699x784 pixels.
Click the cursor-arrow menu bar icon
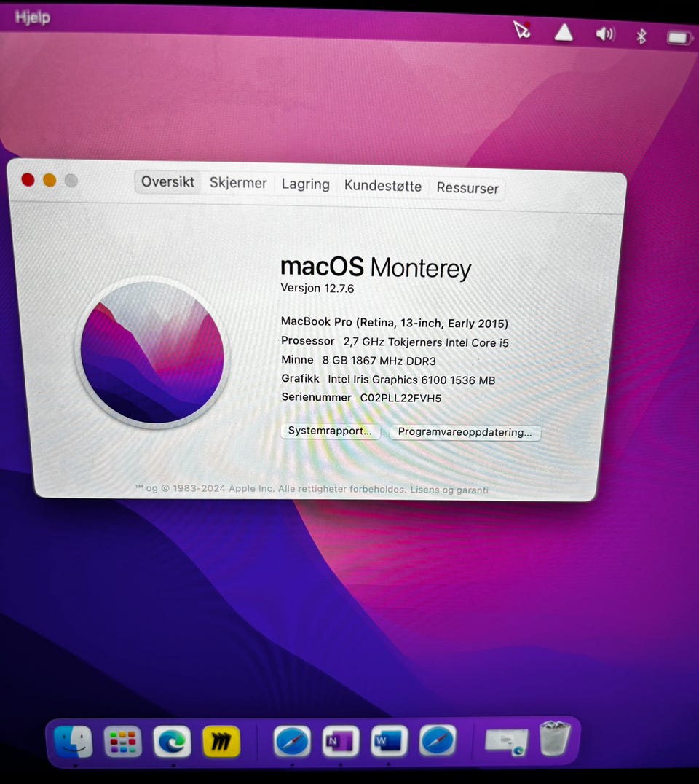[x=521, y=29]
